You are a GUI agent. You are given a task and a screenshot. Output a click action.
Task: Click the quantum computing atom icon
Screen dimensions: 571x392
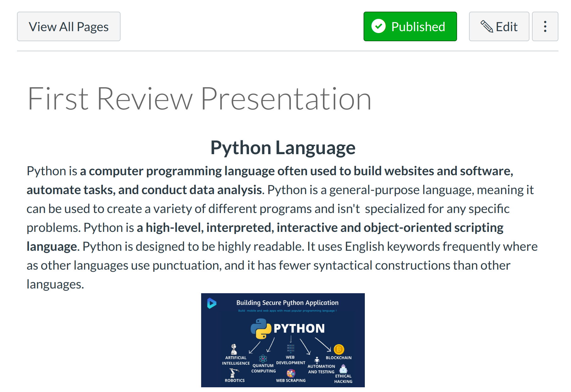pyautogui.click(x=263, y=359)
